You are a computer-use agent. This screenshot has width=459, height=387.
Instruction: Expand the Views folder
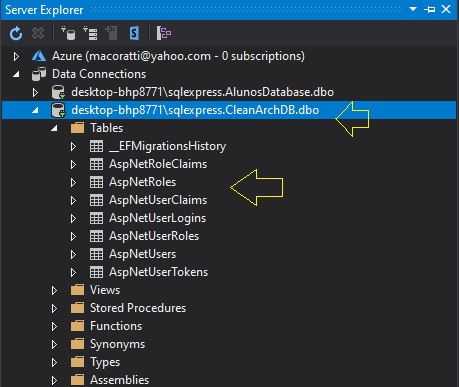(x=54, y=290)
